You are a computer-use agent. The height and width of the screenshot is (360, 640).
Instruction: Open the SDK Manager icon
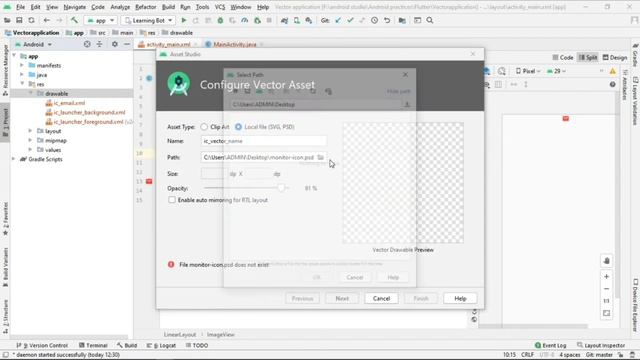point(309,20)
